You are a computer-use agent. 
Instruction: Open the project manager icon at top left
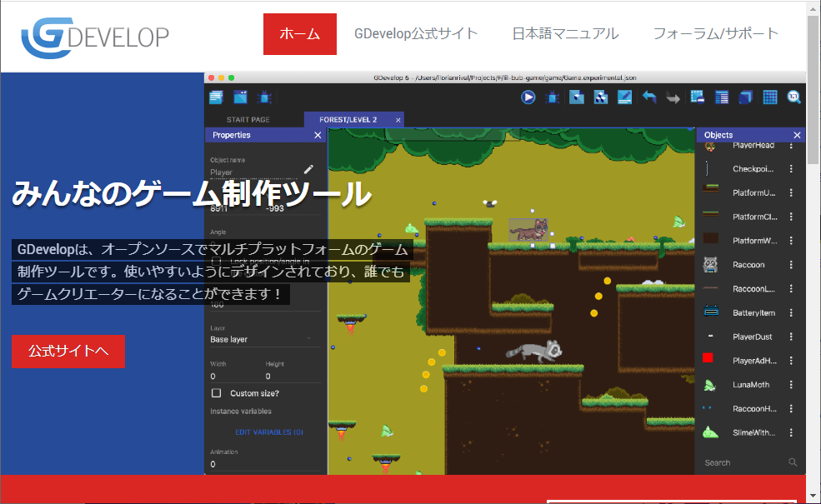coord(216,97)
